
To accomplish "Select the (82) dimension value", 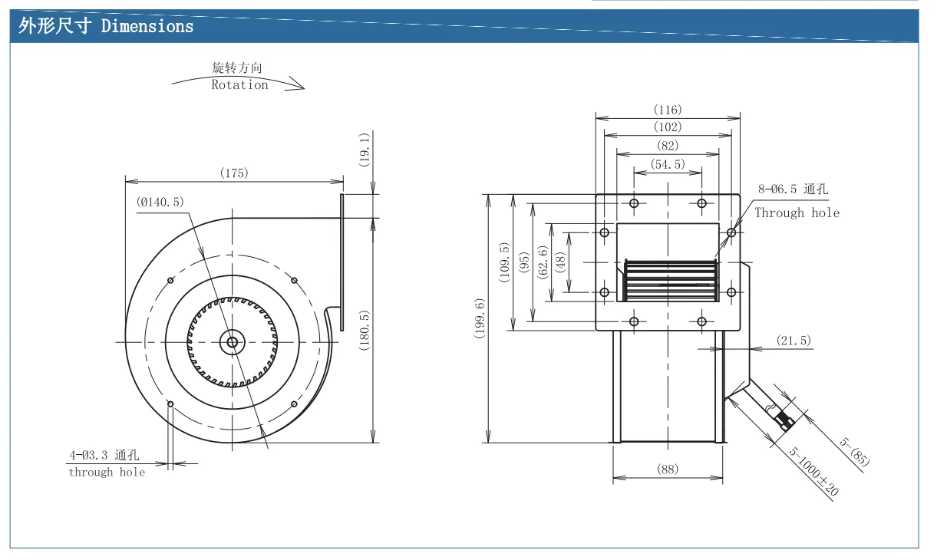I will [668, 145].
